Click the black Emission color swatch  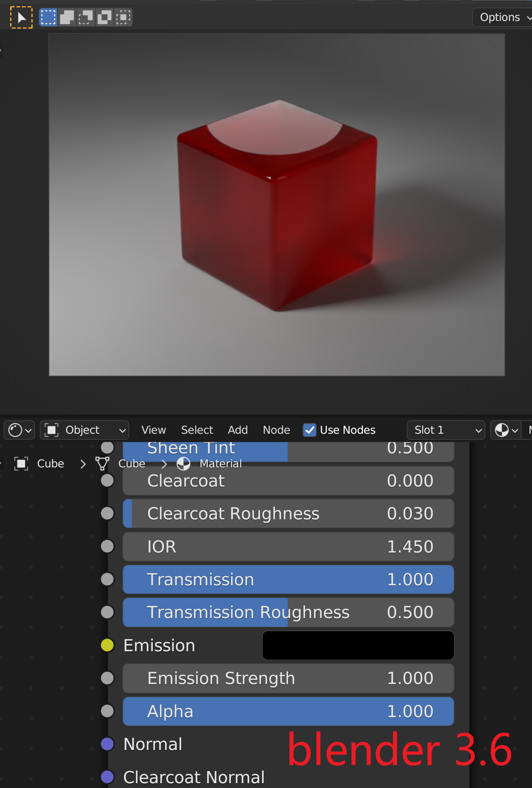(x=358, y=645)
